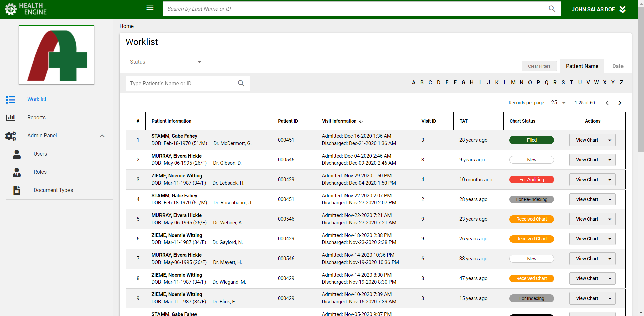Screen dimensions: 644x316
Task: Open Roles in the Admin Panel
Action: pyautogui.click(x=40, y=172)
